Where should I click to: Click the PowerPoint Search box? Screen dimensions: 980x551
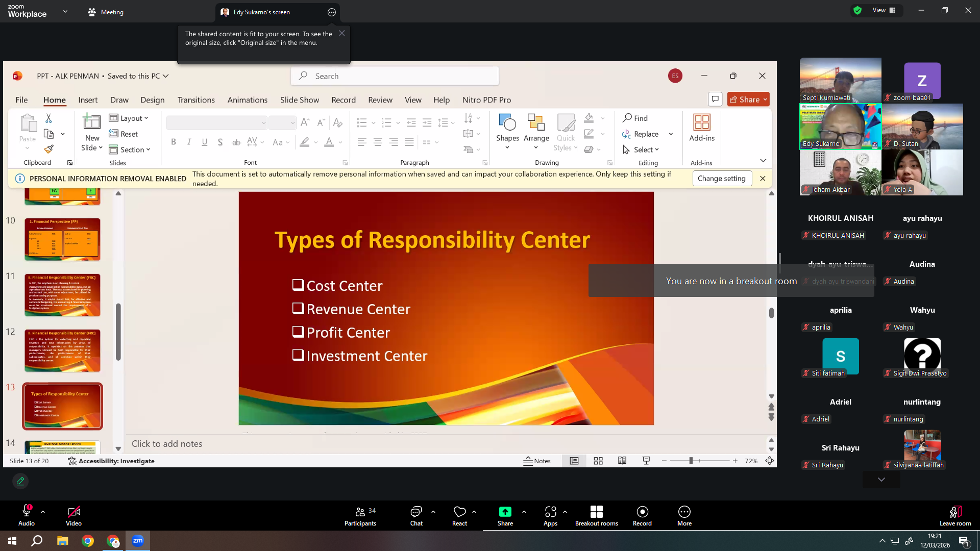click(395, 76)
